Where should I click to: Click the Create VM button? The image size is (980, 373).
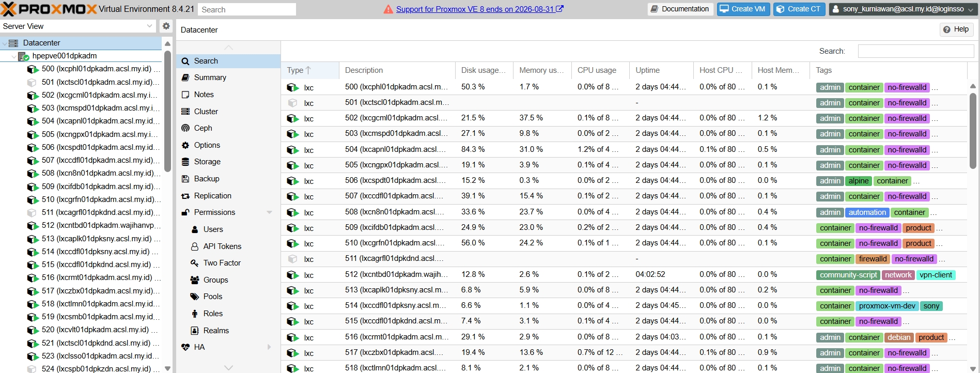point(743,9)
